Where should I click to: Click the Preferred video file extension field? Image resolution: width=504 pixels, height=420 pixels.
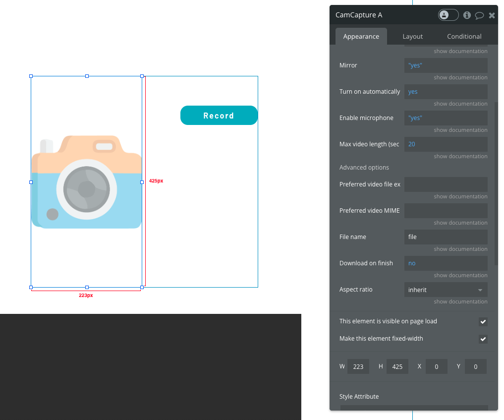pyautogui.click(x=446, y=184)
